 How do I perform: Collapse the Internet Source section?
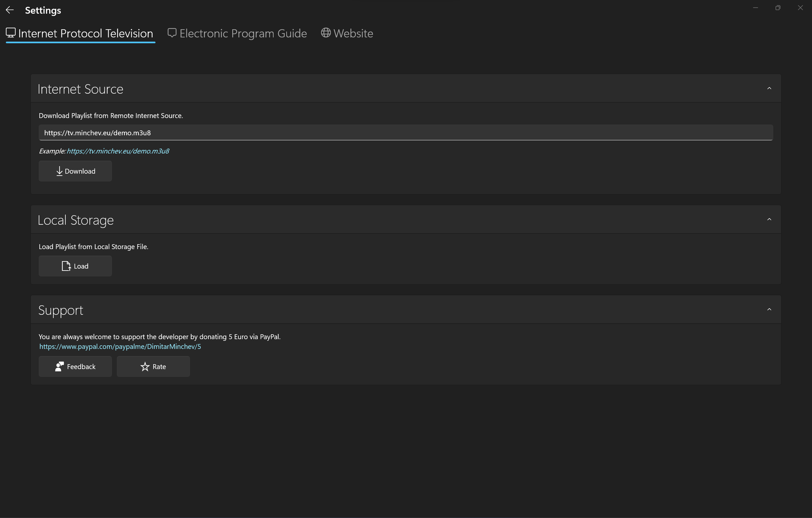coord(769,88)
